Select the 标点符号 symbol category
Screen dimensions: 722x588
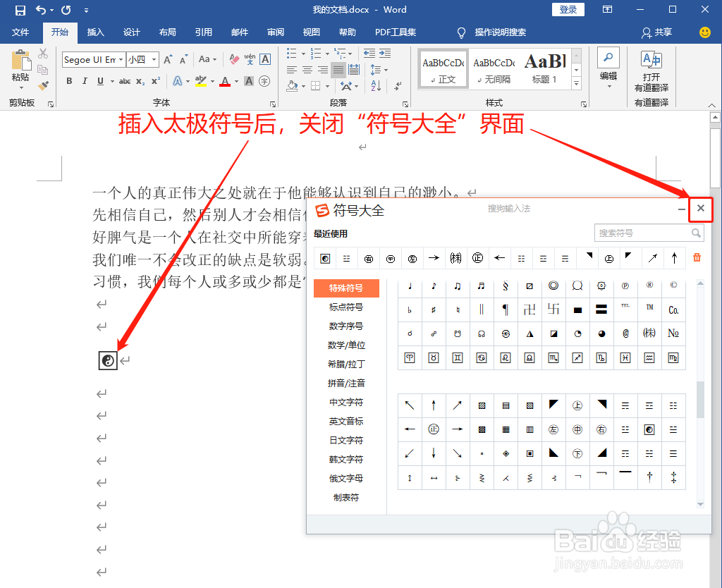346,307
